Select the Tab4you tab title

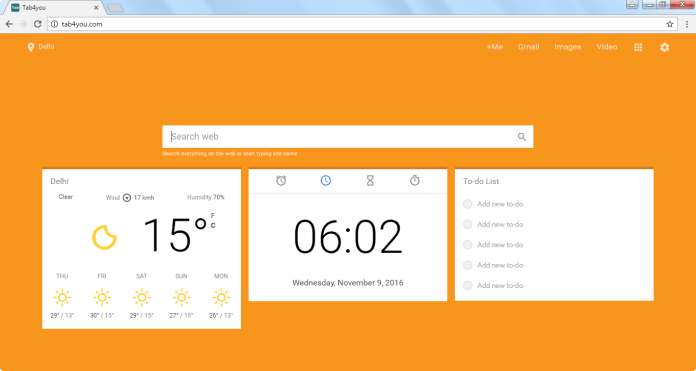(x=34, y=8)
